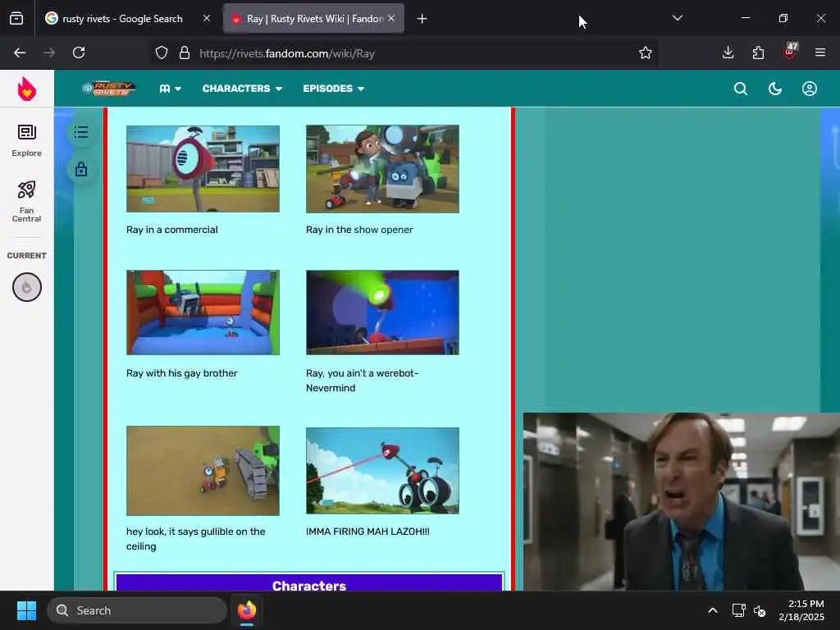840x630 pixels.
Task: Open the IMMA FIRING MAH LAZOH image
Action: pos(382,470)
